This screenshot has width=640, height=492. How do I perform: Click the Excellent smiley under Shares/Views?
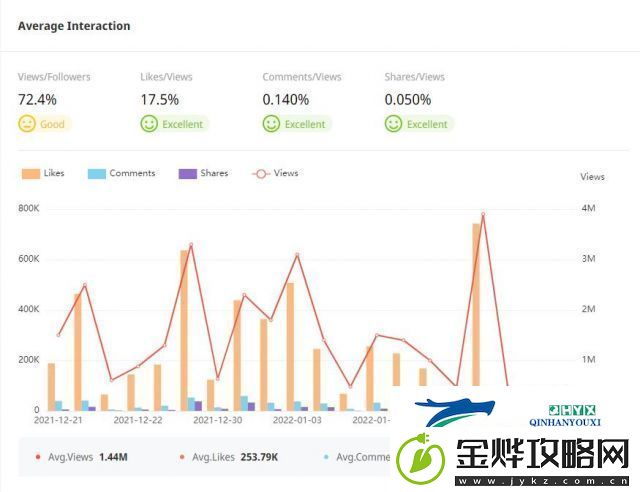pyautogui.click(x=393, y=124)
